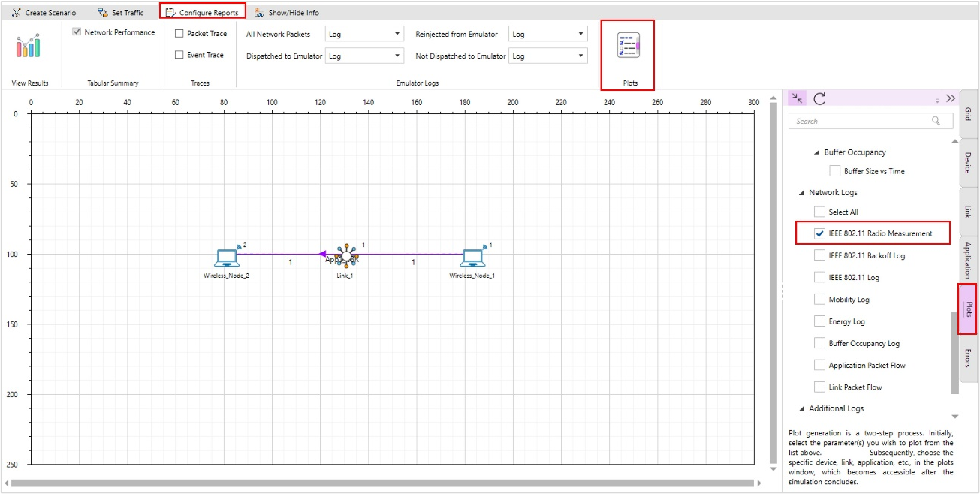Open the All Network Packets dropdown
This screenshot has height=494, width=980.
[x=364, y=34]
